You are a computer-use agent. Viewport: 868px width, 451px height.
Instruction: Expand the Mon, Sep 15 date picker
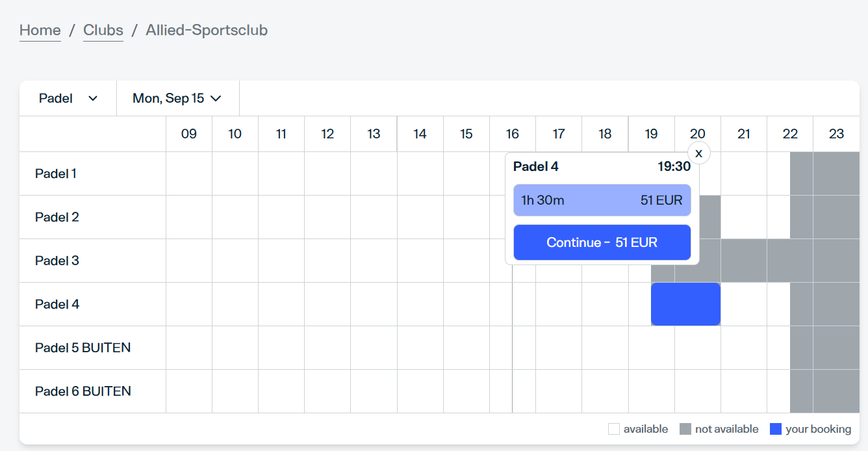coord(177,99)
